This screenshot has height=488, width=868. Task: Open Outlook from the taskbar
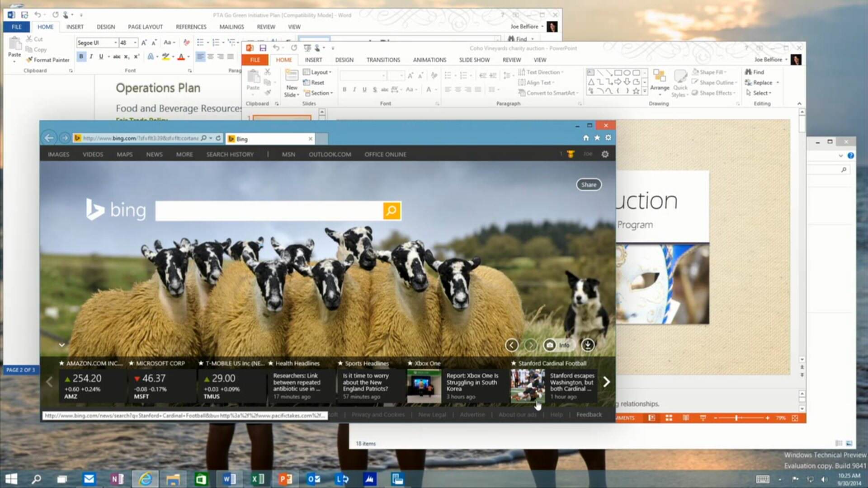click(314, 479)
